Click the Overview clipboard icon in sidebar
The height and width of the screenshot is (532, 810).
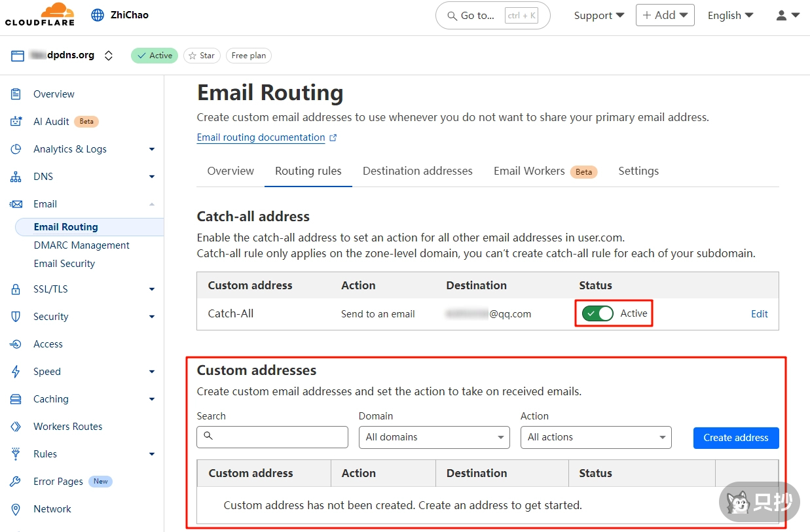tap(16, 94)
